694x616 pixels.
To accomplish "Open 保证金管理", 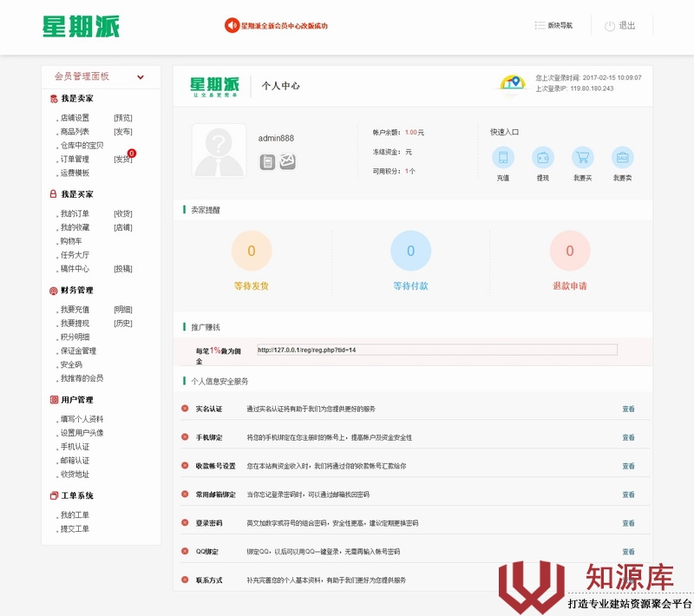I will pos(78,351).
